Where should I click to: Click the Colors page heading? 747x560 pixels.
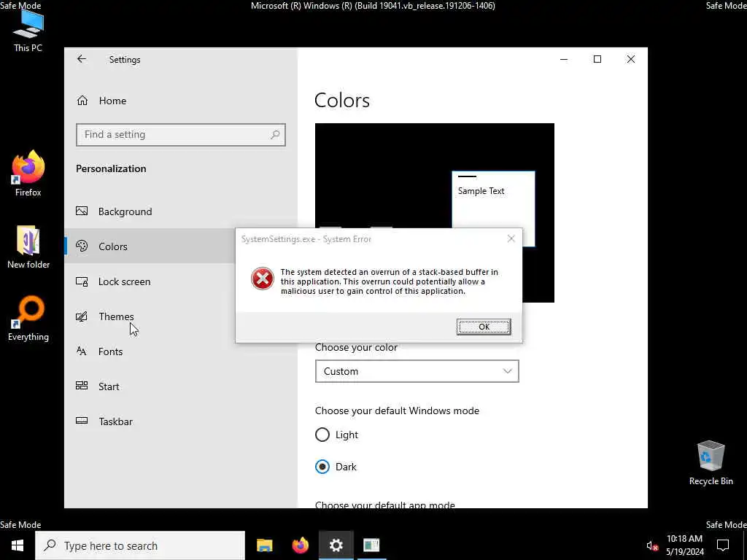pyautogui.click(x=342, y=101)
